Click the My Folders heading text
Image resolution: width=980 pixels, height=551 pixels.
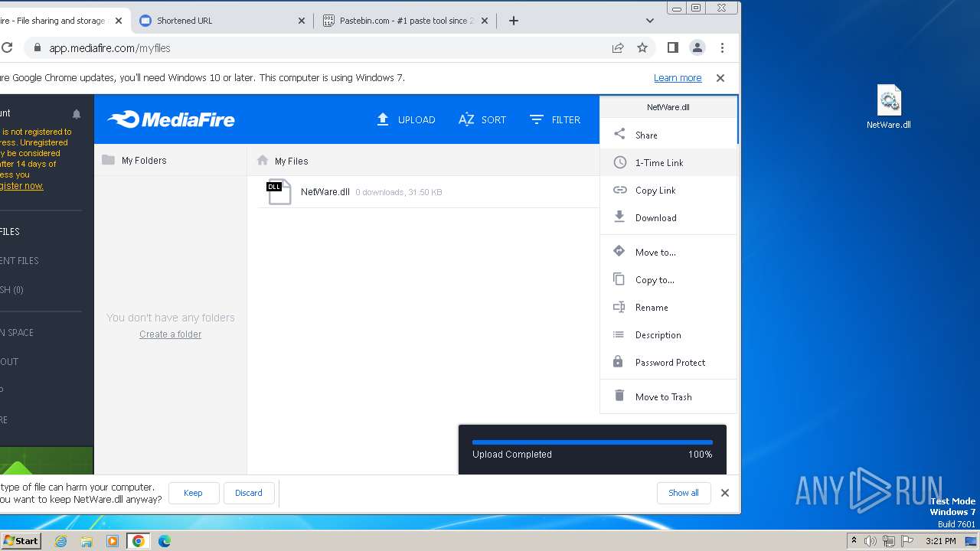144,161
